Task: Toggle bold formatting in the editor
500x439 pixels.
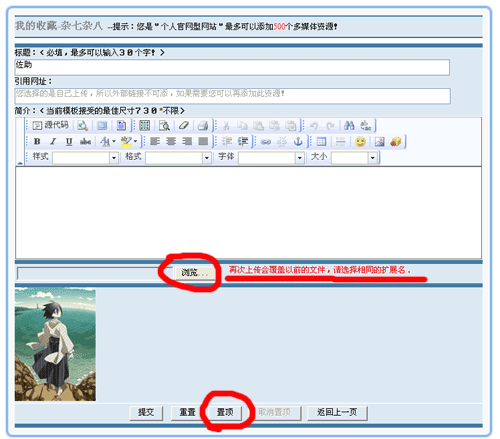Action: point(37,142)
